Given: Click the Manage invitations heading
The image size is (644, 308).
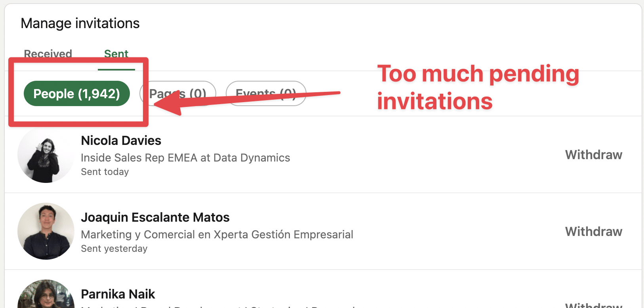Looking at the screenshot, I should (x=80, y=23).
